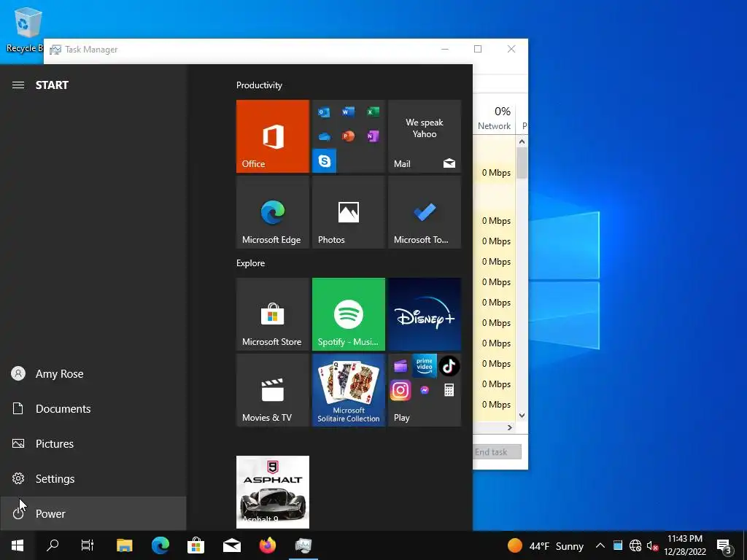Viewport: 747px width, 560px height.
Task: Open the Movies & TV tile
Action: click(x=273, y=390)
